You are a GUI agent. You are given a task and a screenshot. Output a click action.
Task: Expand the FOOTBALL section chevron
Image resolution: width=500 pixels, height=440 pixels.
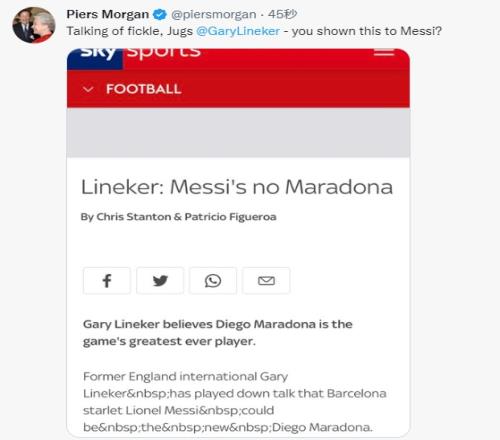pyautogui.click(x=88, y=89)
